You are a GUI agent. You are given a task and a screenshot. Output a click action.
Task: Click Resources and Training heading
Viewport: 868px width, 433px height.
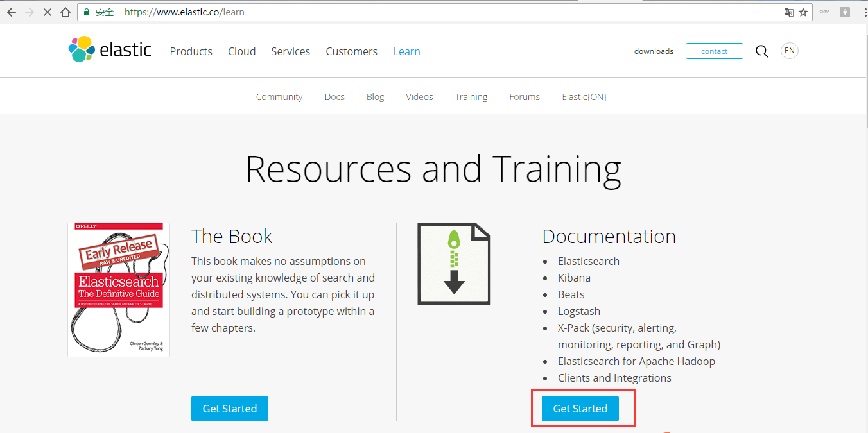(x=433, y=169)
